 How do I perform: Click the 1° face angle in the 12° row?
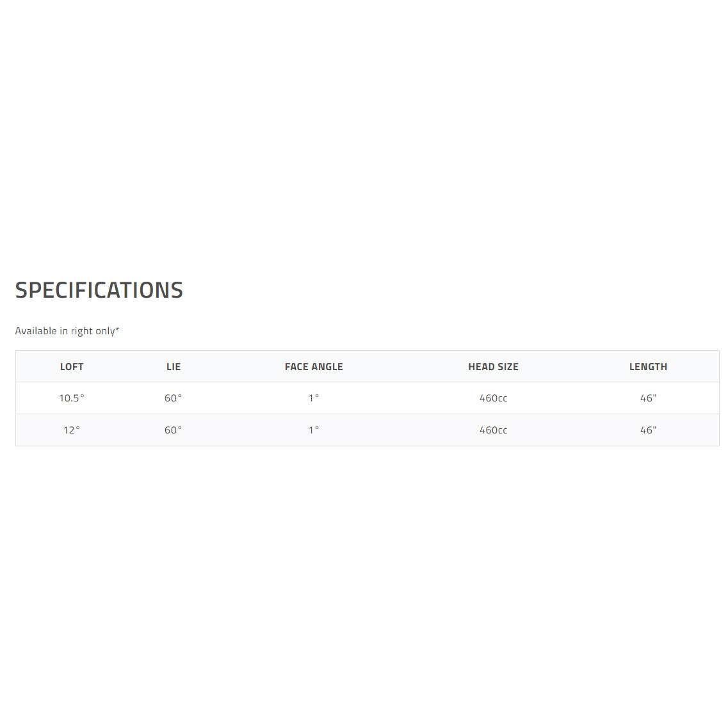(x=314, y=430)
